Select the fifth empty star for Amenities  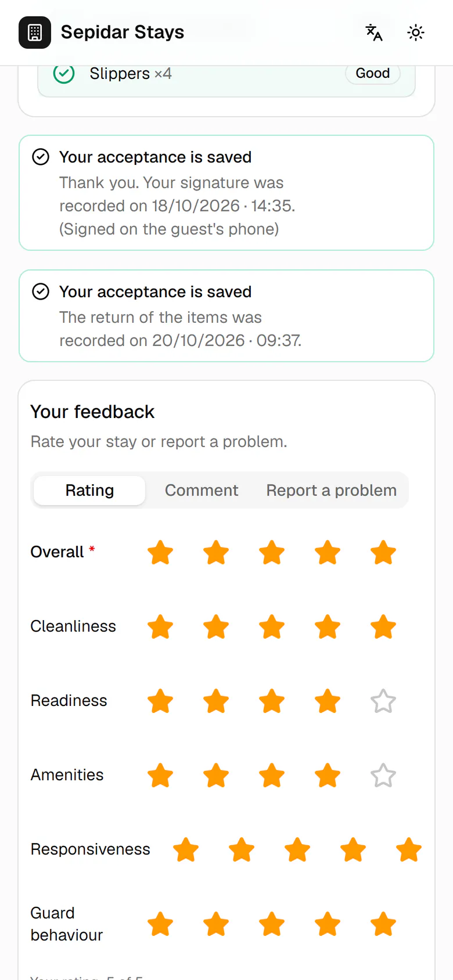[x=383, y=775]
